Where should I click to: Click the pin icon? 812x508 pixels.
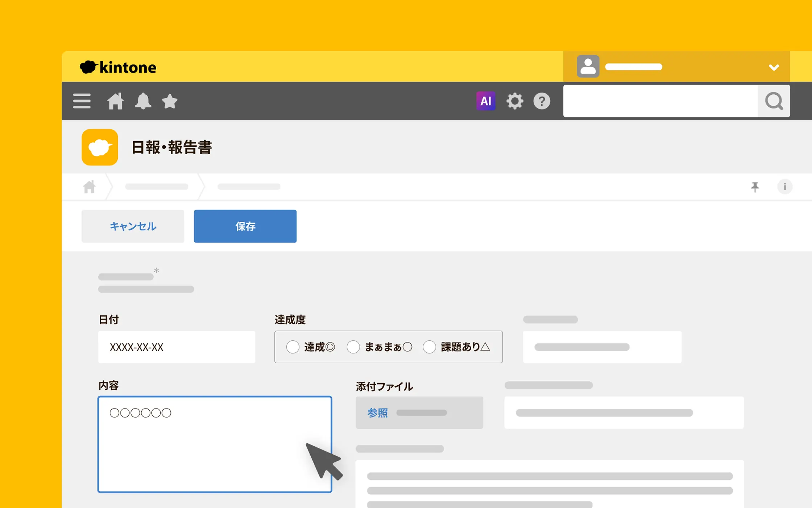(755, 187)
